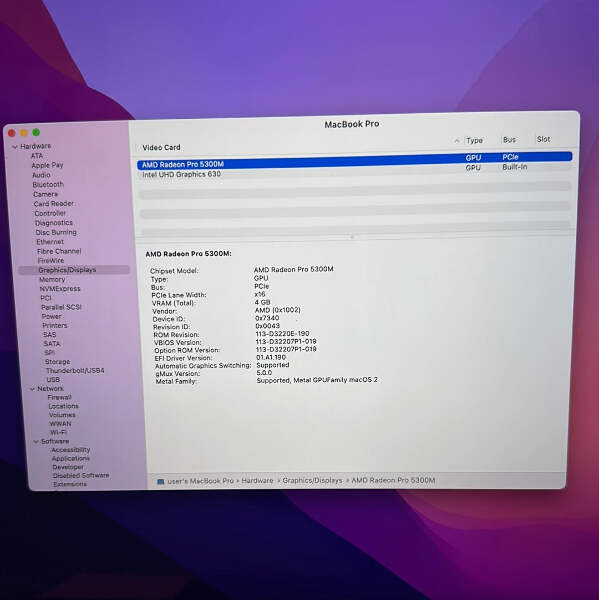The height and width of the screenshot is (600, 599).
Task: Select Fibre Channel entry
Action: point(59,251)
